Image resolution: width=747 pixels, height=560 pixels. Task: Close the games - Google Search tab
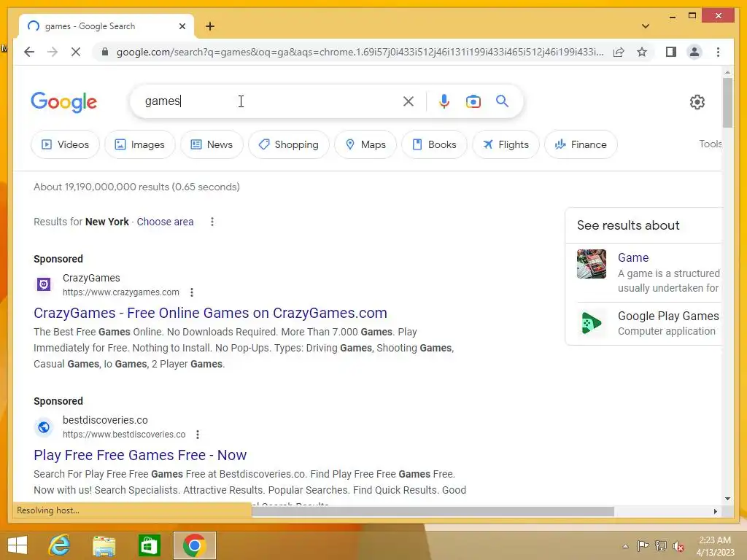(182, 26)
